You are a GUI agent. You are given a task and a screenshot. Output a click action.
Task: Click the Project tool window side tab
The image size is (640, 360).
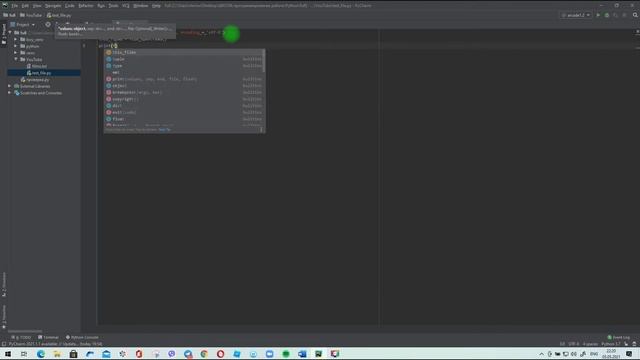[4, 34]
